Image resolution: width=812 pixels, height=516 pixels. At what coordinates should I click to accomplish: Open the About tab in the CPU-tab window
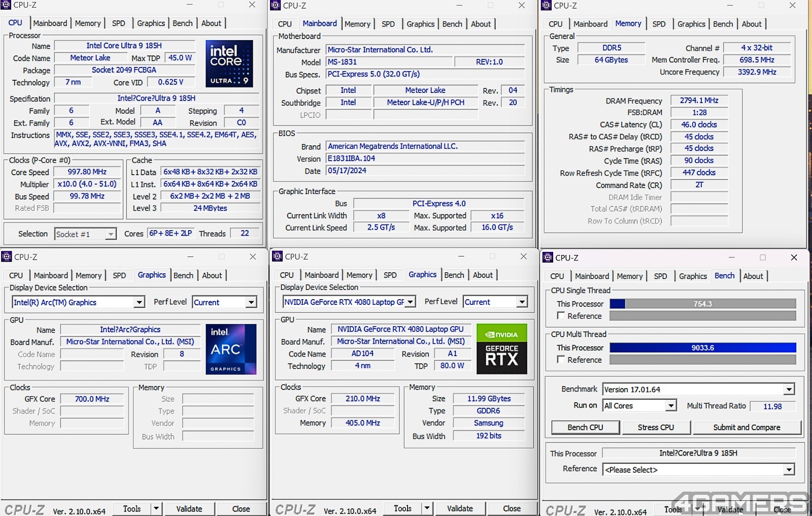coord(211,23)
